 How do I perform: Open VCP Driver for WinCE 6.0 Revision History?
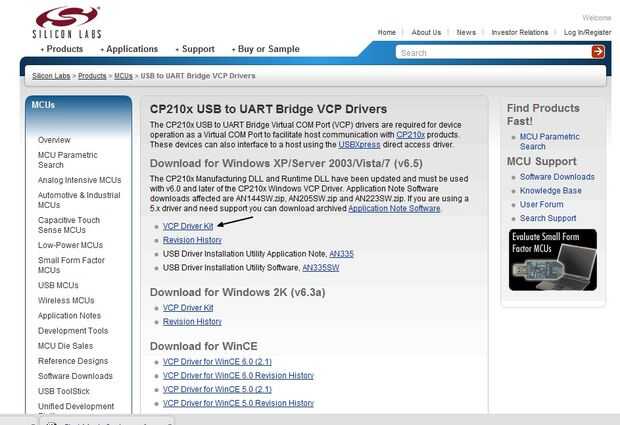(x=238, y=376)
